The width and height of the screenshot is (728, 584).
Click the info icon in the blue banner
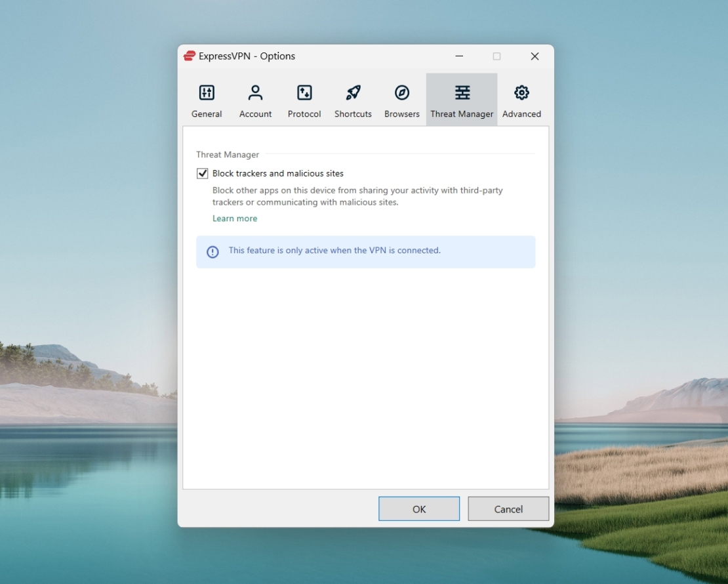click(212, 251)
